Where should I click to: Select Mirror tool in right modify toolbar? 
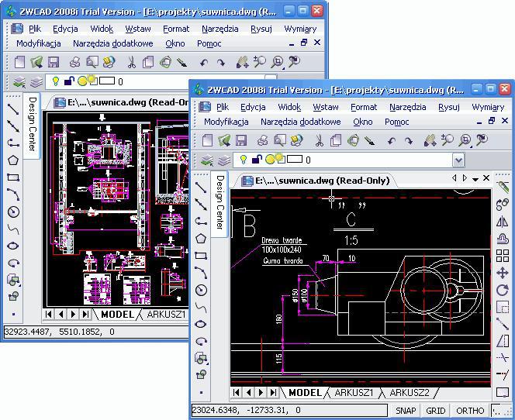[x=502, y=222]
